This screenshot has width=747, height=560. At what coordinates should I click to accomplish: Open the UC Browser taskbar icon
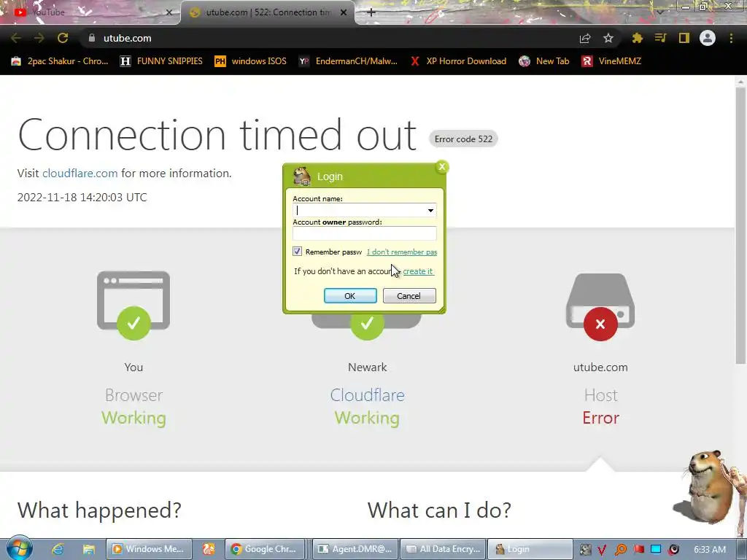(209, 549)
